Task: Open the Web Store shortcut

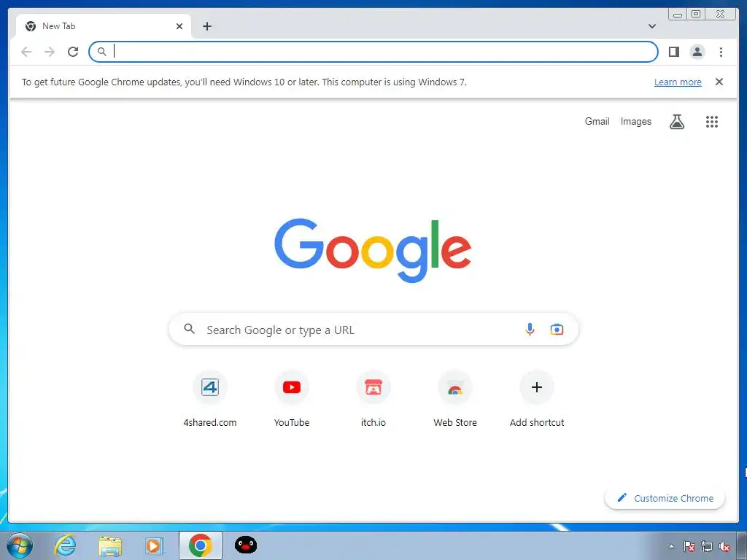Action: pyautogui.click(x=455, y=400)
